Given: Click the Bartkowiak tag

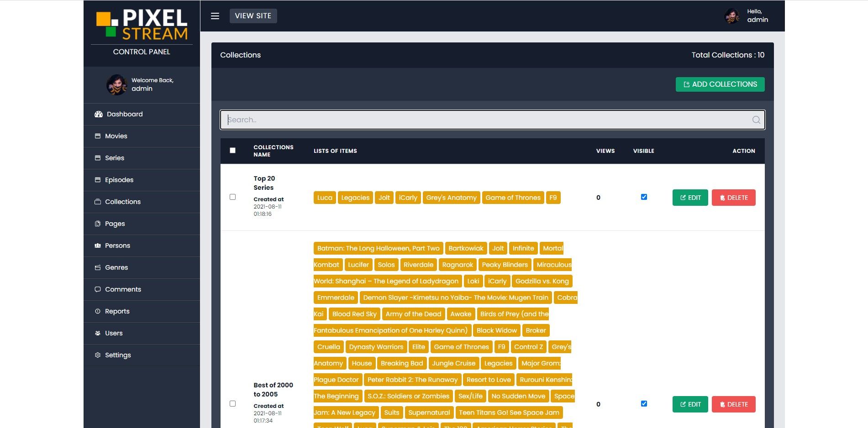Looking at the screenshot, I should click(466, 248).
